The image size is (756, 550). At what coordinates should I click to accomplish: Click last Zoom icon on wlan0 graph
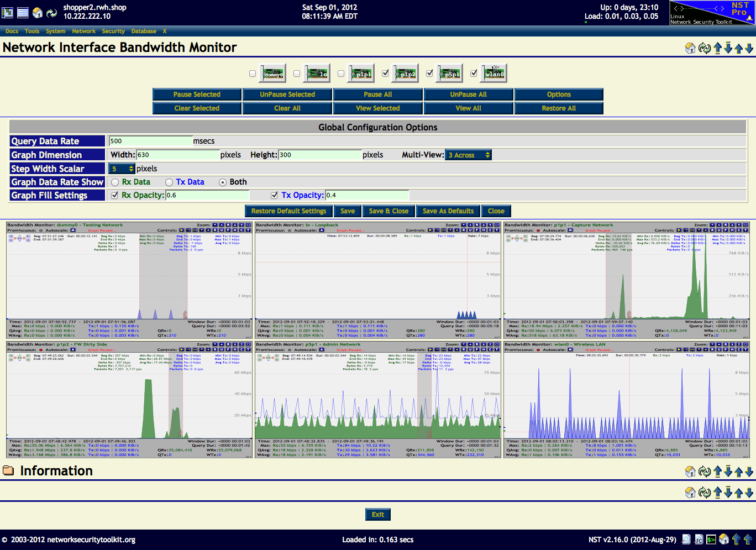pos(746,344)
